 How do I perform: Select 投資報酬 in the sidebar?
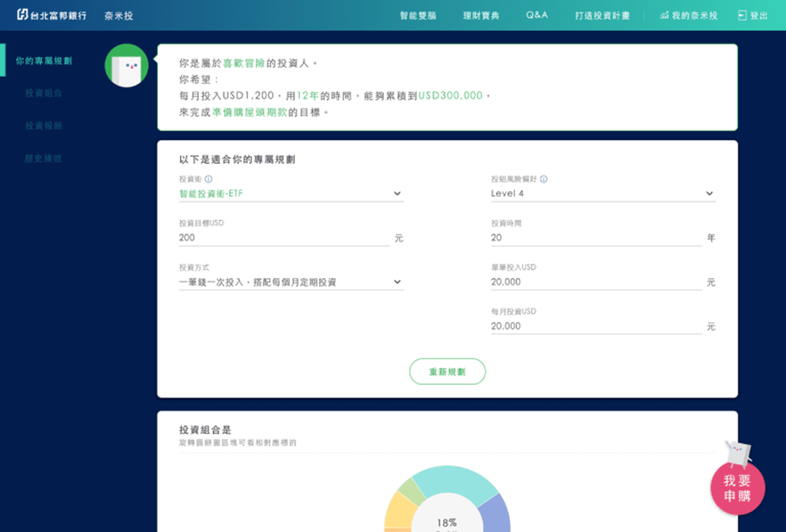click(x=43, y=126)
